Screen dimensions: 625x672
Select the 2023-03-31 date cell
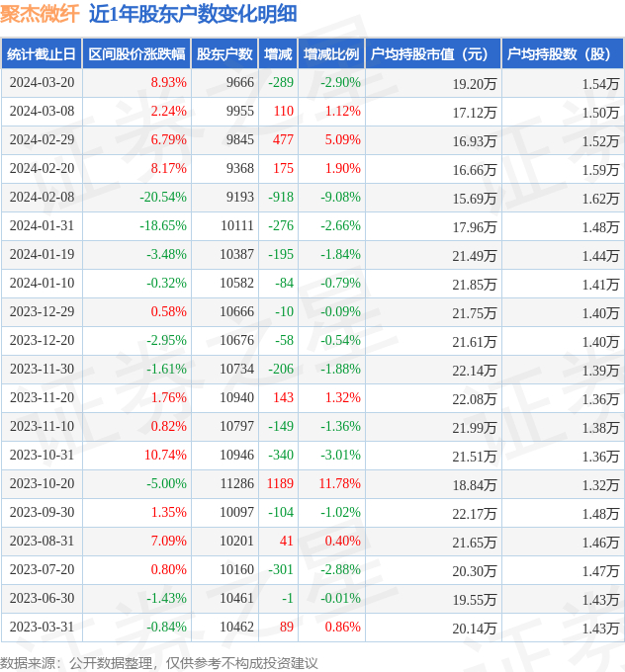click(42, 628)
